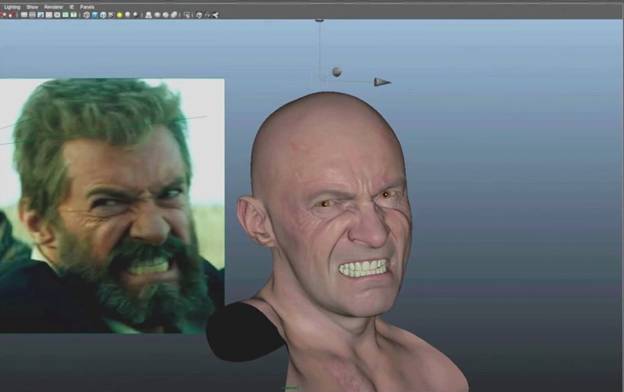Screen dimensions: 624x392
Task: Click the isolate select icon after the small sphere
Action: [148, 15]
